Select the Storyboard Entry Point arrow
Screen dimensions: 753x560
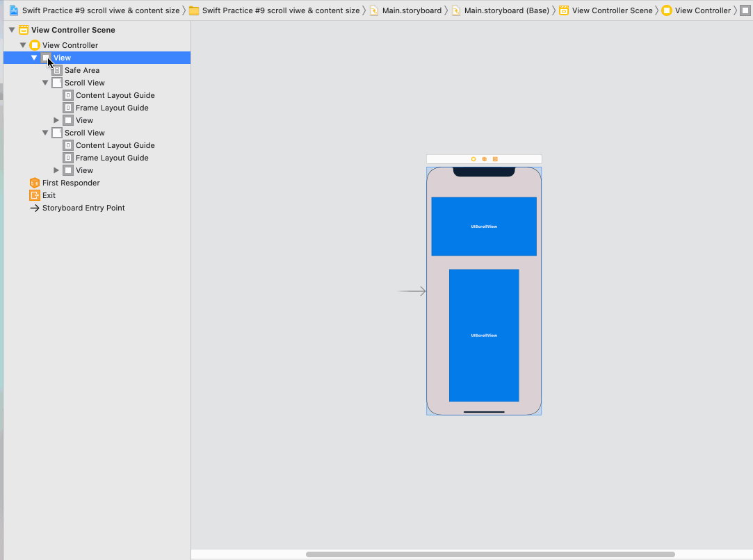[x=35, y=208]
